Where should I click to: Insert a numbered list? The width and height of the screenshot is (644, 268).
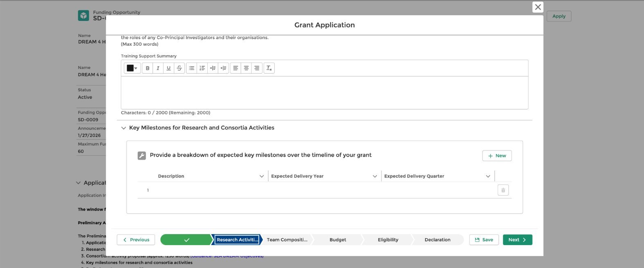tap(202, 68)
